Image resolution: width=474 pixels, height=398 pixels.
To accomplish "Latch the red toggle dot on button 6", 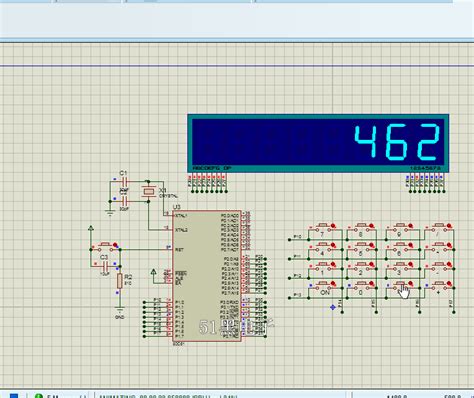I will 411,245.
